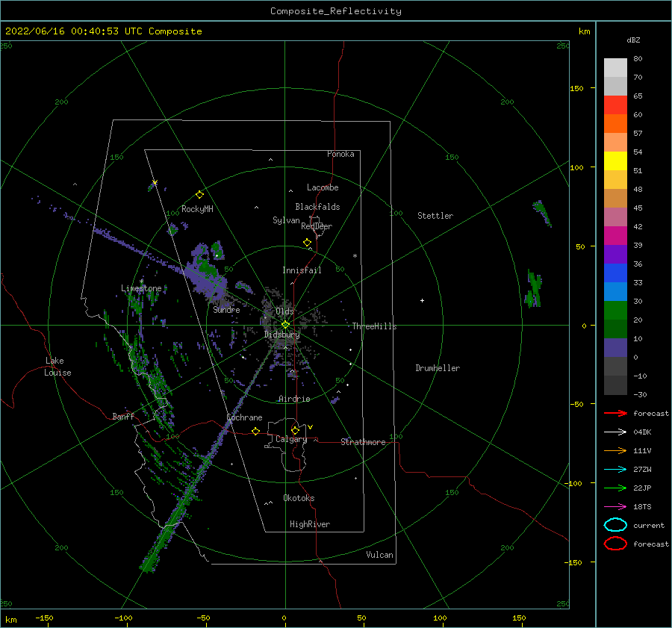
Task: Click the magenta 18TS arrow icon
Action: 615,507
